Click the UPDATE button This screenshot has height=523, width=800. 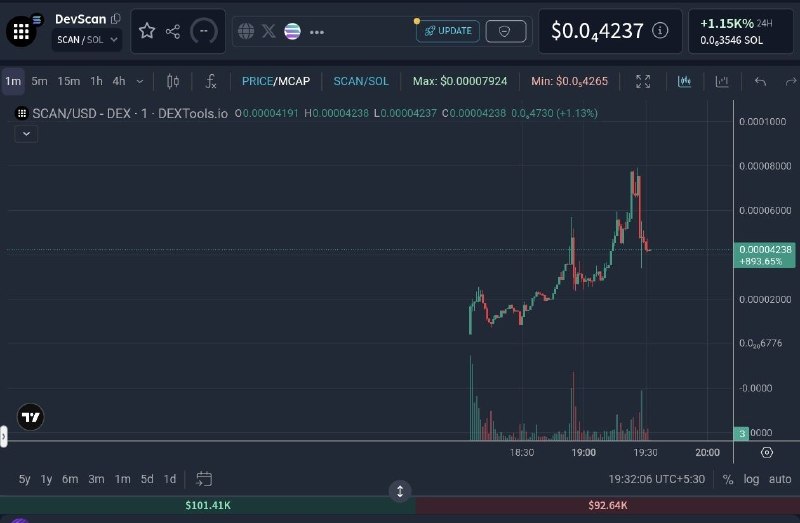click(448, 31)
